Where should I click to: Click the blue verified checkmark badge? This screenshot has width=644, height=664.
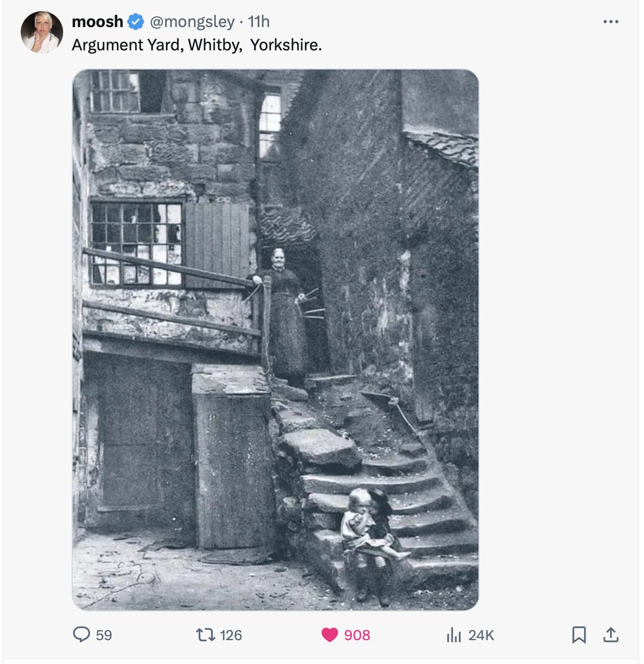click(x=136, y=22)
